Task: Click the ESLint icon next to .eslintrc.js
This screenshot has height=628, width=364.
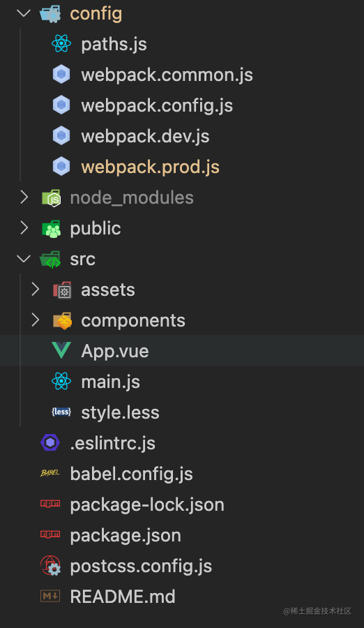Action: click(x=50, y=442)
